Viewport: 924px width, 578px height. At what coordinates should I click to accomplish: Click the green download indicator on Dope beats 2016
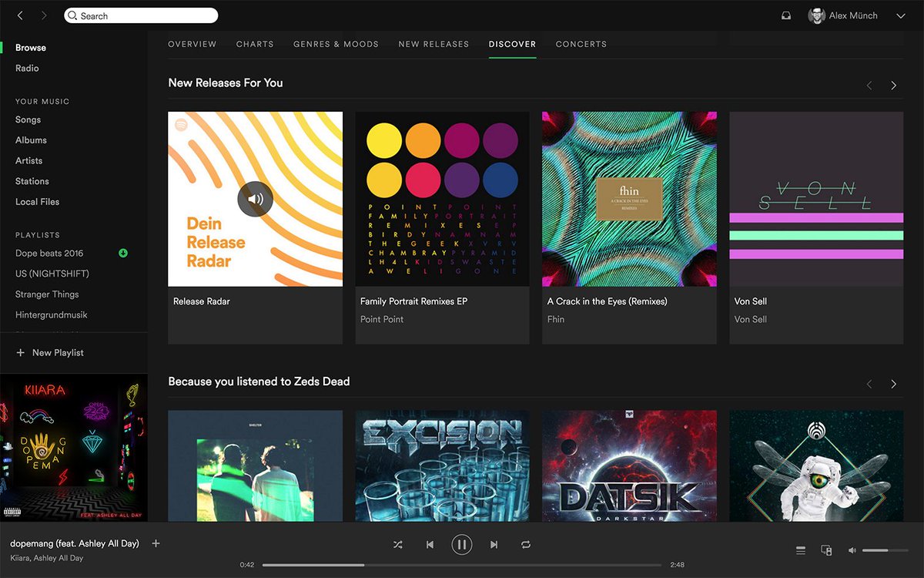[x=123, y=254]
